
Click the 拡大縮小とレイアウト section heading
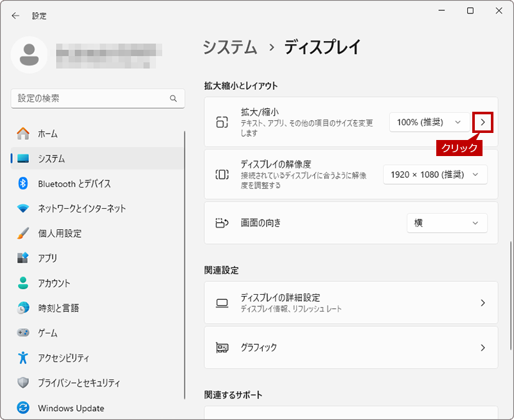point(241,86)
